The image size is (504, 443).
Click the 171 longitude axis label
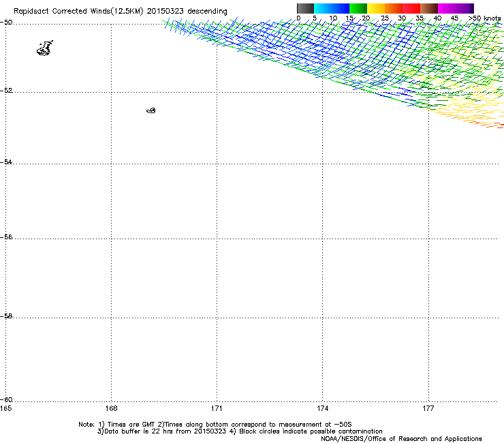217,408
